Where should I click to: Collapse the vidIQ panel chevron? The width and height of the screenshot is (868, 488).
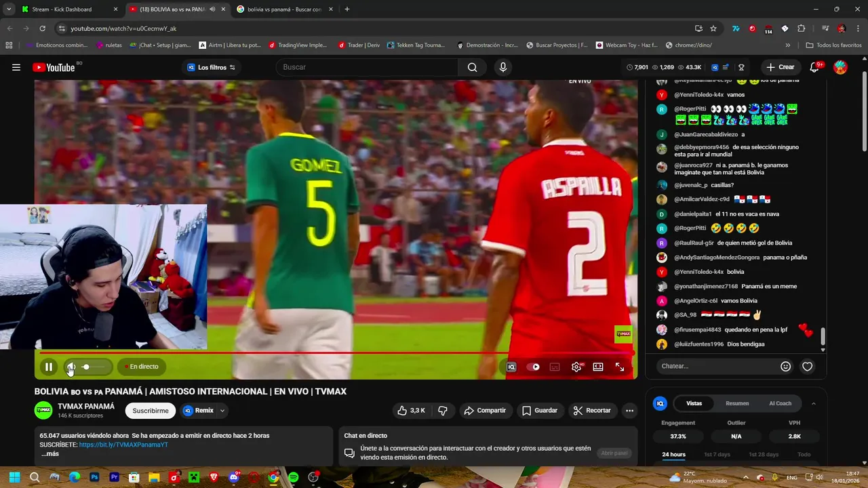(x=813, y=403)
